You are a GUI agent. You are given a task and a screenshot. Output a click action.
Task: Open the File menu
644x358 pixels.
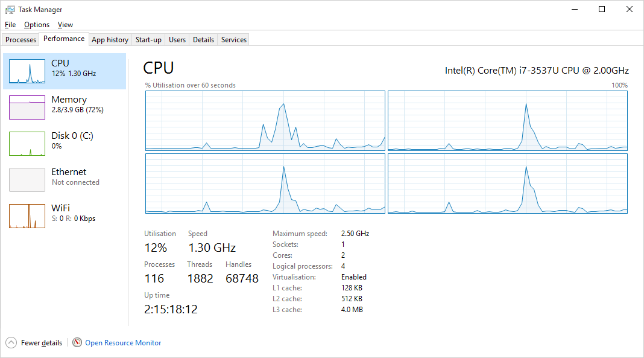tap(10, 25)
